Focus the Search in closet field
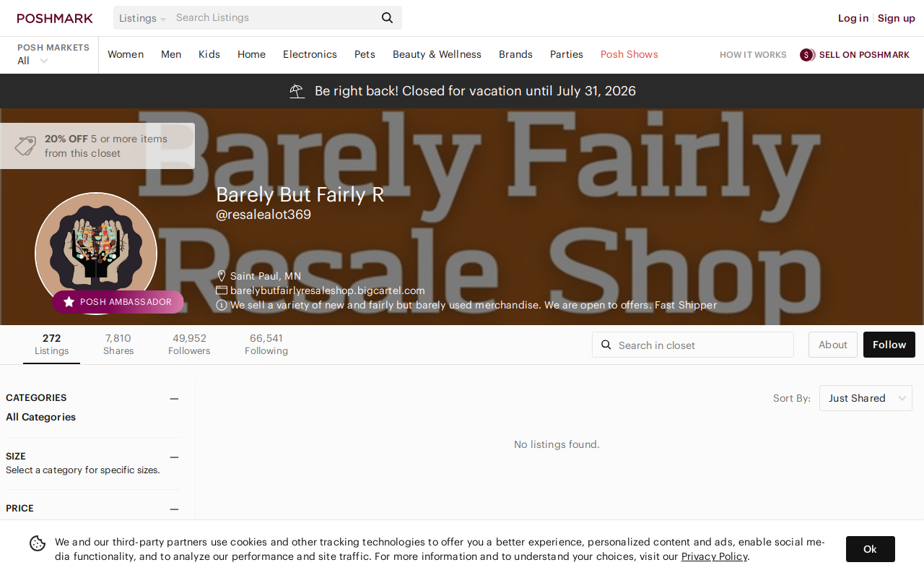 (693, 345)
